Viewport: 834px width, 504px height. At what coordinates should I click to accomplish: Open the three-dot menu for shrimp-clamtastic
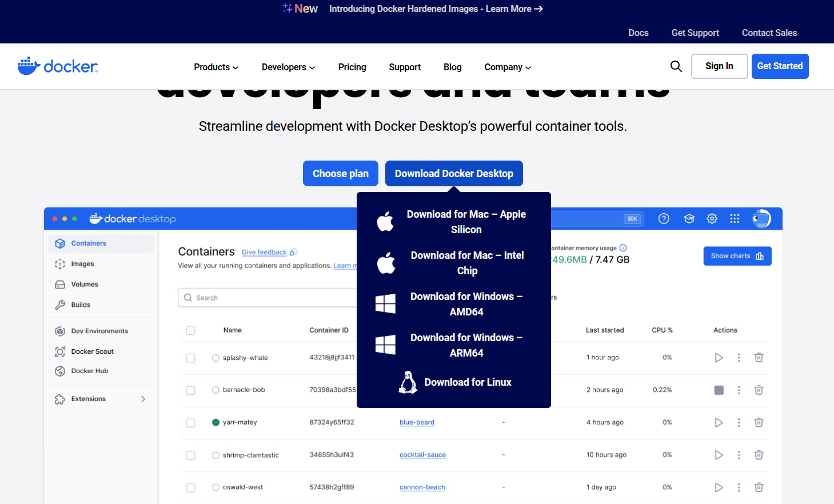coord(739,455)
